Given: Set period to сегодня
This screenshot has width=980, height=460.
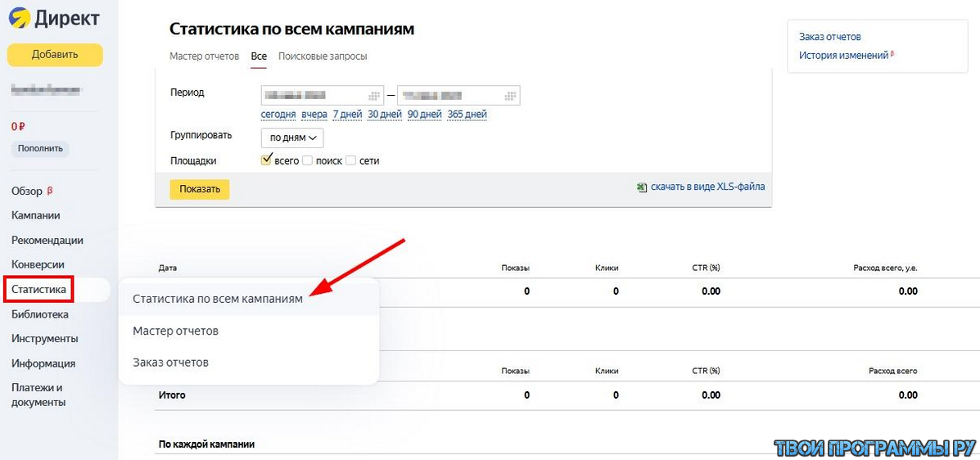Looking at the screenshot, I should point(278,115).
